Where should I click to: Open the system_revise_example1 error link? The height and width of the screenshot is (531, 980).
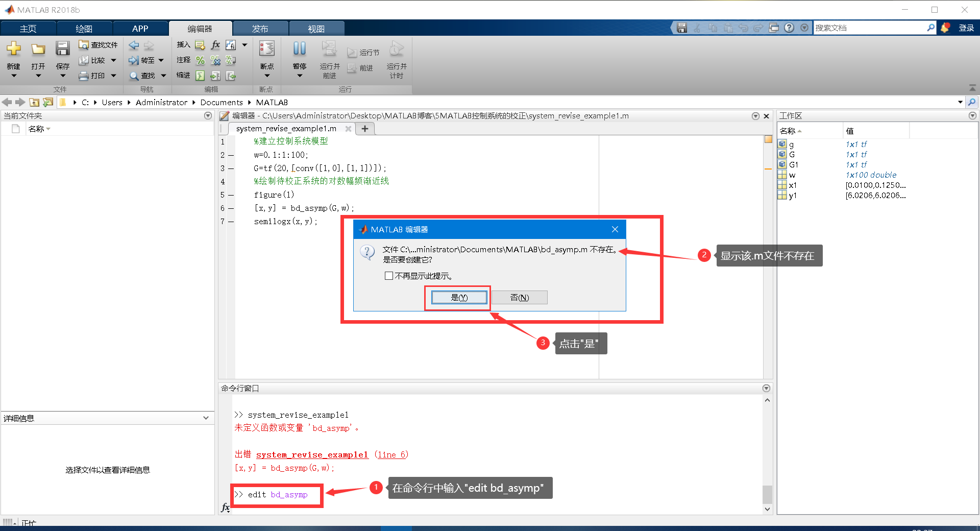click(x=312, y=454)
